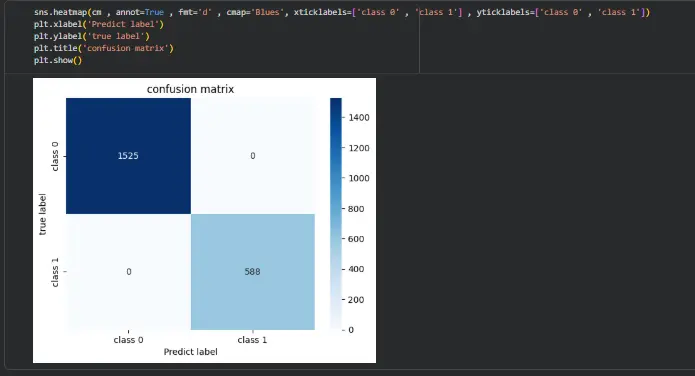Click the 'class 1' x-axis tick label
695x376 pixels.
click(252, 340)
